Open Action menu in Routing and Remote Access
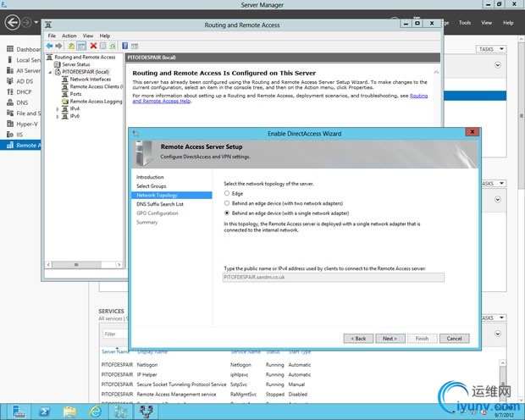The image size is (525, 420). click(69, 36)
